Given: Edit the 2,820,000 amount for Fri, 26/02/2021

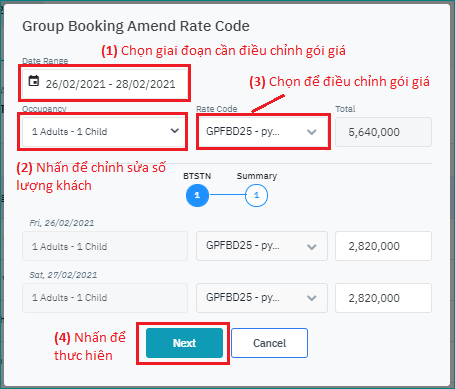Looking at the screenshot, I should coord(383,246).
